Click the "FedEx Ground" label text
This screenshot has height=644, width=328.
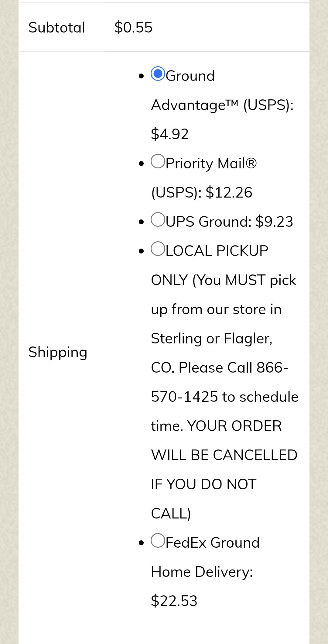[213, 543]
